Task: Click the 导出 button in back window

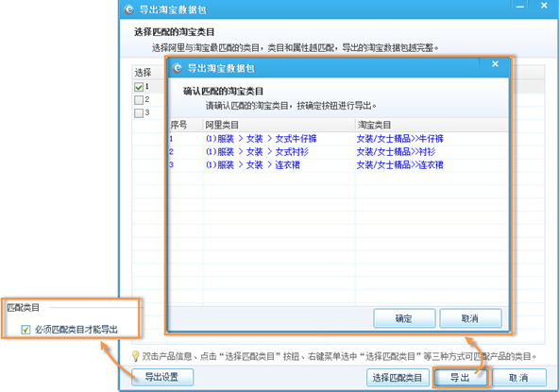Action: pyautogui.click(x=460, y=378)
